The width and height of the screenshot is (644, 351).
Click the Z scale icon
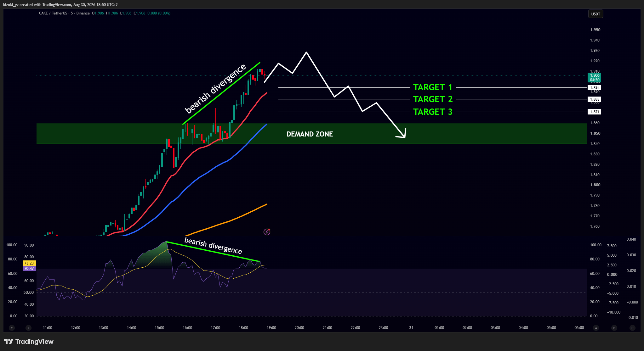(28, 328)
